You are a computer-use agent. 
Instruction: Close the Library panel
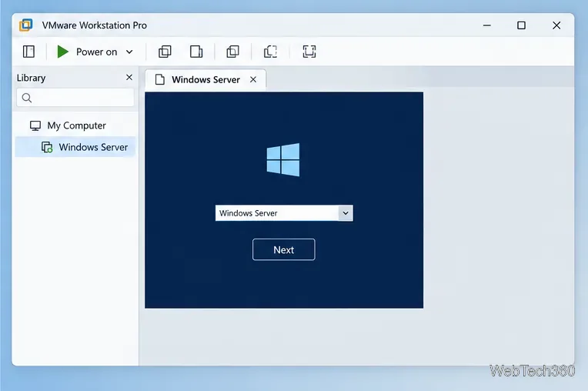(129, 77)
